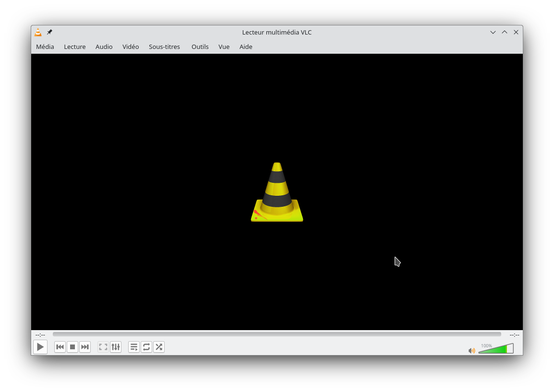The height and width of the screenshot is (392, 554).
Task: Expand the Sous-titres menu
Action: point(164,47)
